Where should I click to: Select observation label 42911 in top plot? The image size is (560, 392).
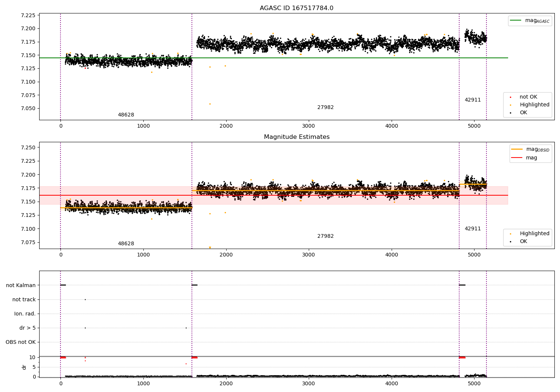coord(473,100)
